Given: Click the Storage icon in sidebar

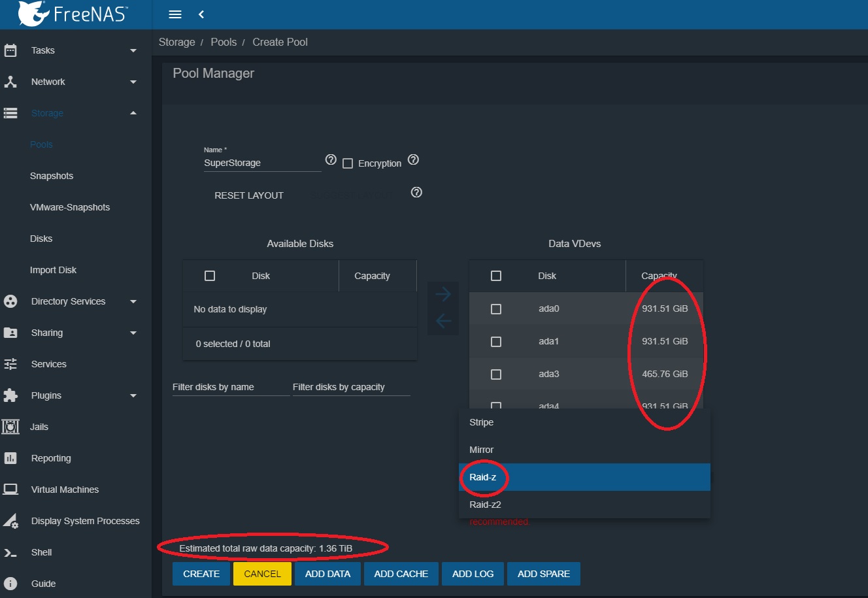Looking at the screenshot, I should pos(10,113).
